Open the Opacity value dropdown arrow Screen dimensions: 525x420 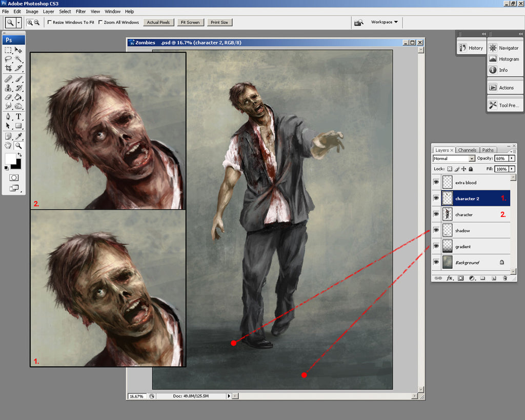[x=512, y=158]
